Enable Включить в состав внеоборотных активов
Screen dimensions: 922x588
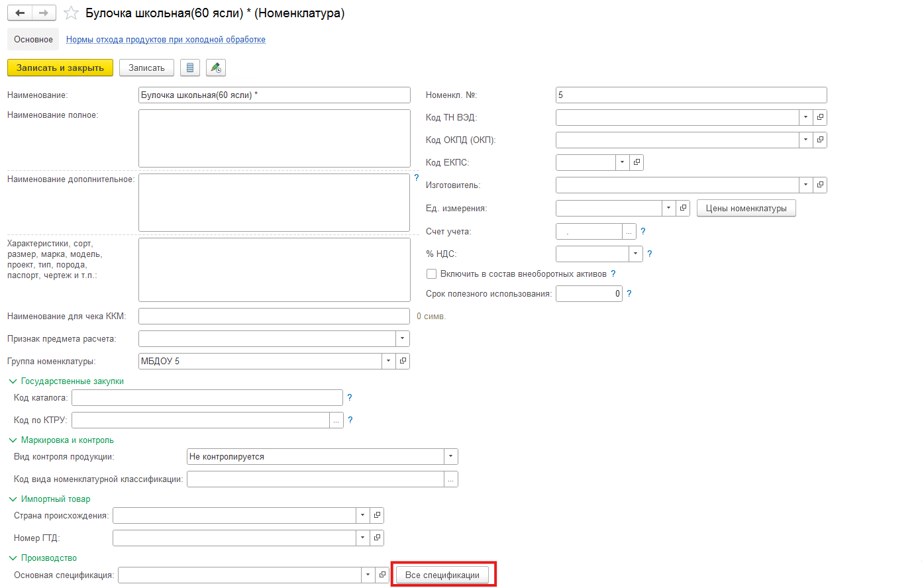[432, 273]
